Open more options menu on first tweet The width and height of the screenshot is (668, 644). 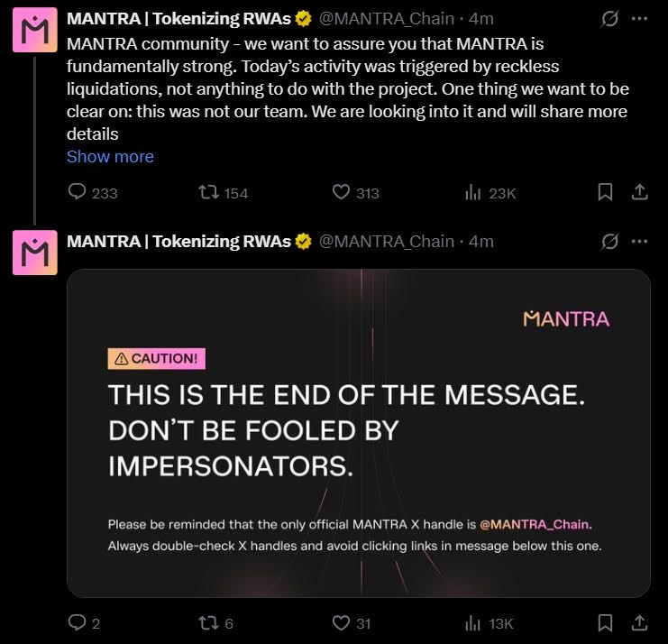(x=639, y=18)
